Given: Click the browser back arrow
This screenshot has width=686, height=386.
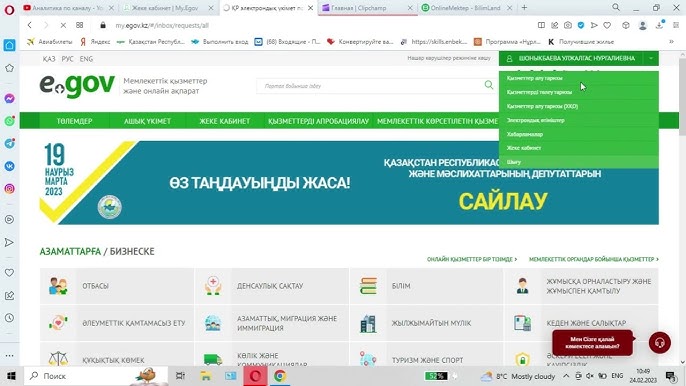Looking at the screenshot, I should 29,25.
